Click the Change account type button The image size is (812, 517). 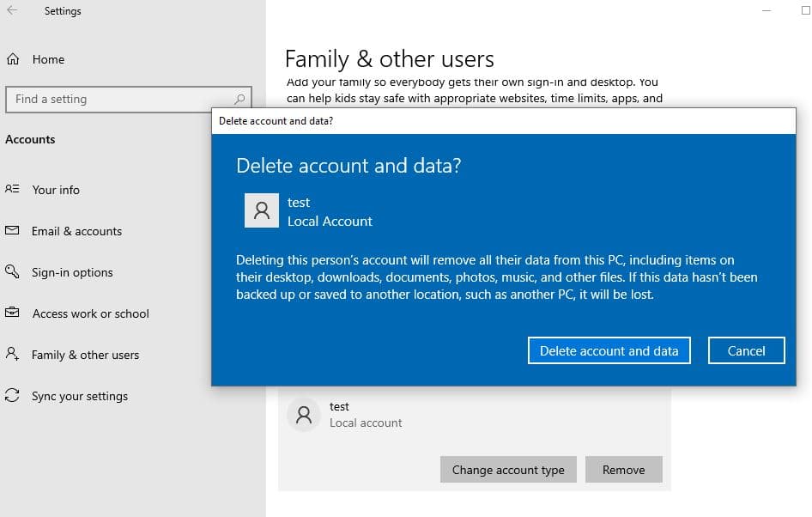pos(508,470)
